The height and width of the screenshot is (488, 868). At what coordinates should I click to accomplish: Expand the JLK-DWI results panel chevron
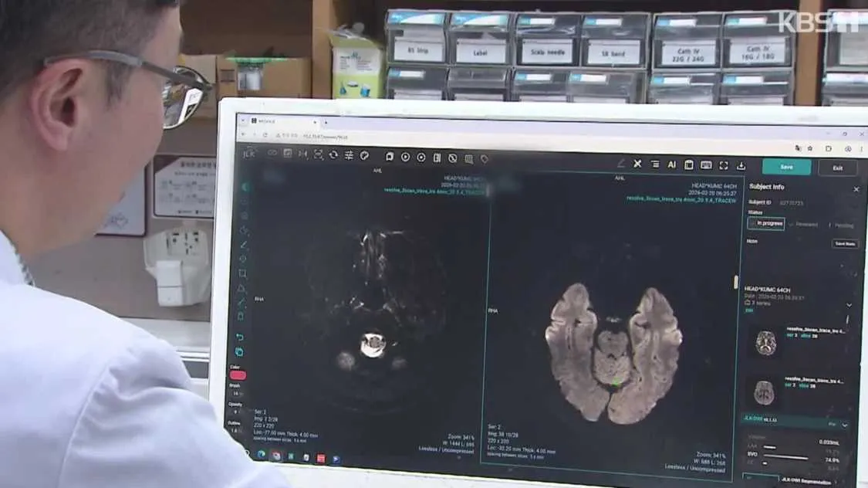tap(845, 425)
